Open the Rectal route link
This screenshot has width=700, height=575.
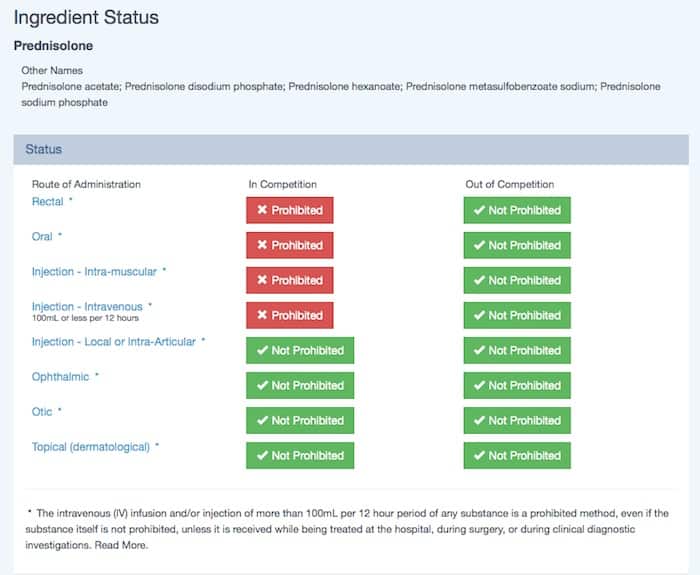click(47, 202)
